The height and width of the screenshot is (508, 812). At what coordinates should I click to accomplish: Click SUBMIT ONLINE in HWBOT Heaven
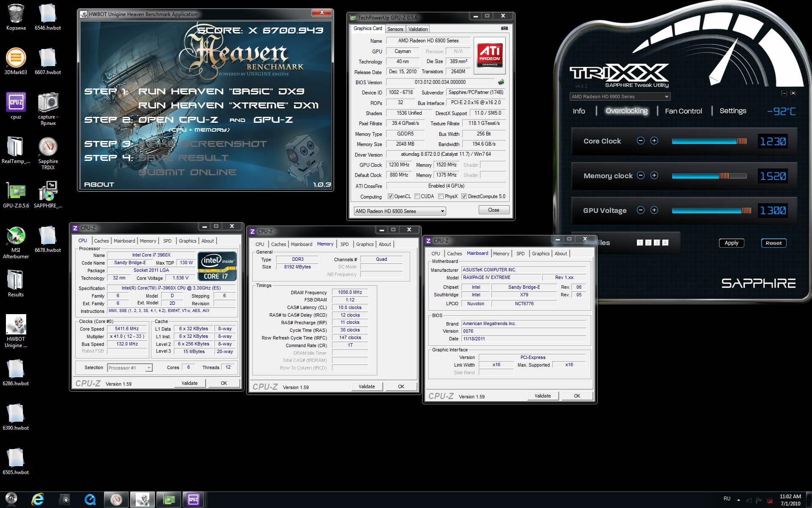(187, 172)
